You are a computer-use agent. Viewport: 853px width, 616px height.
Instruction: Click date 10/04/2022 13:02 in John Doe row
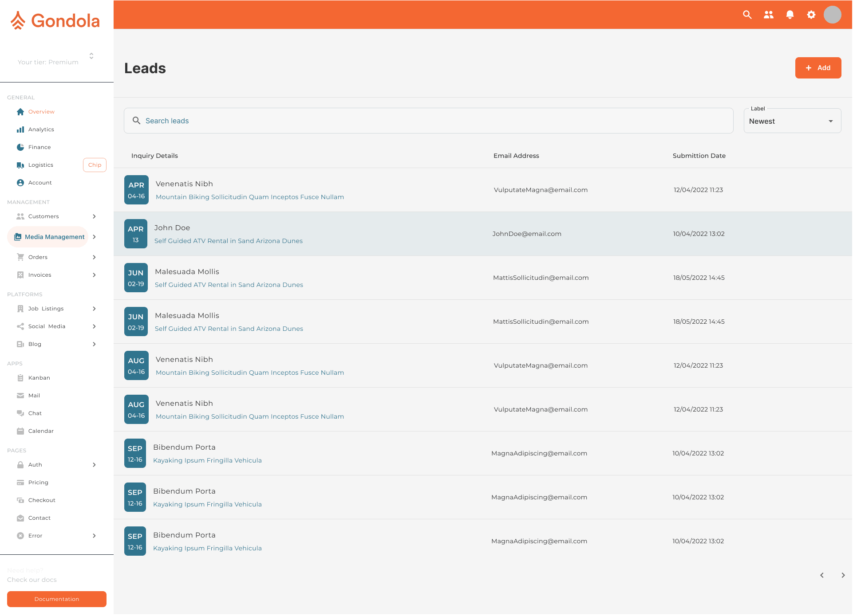point(699,234)
